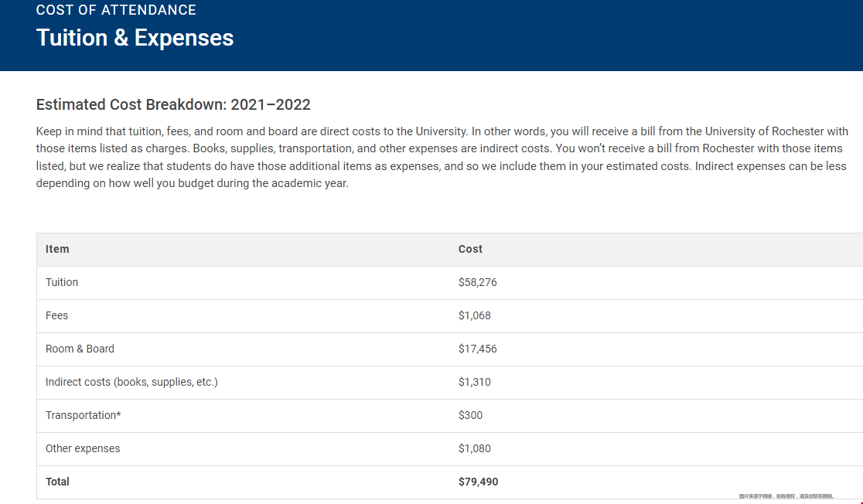
Task: Click the $300 transportation cost
Action: 471,415
